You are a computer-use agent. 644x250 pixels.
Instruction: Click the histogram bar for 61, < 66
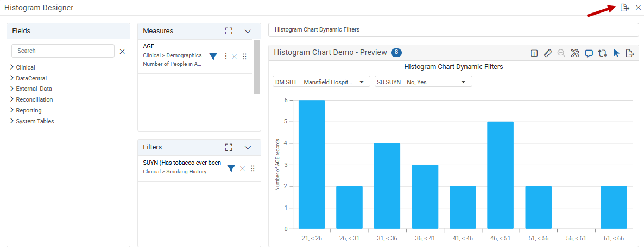[614, 208]
